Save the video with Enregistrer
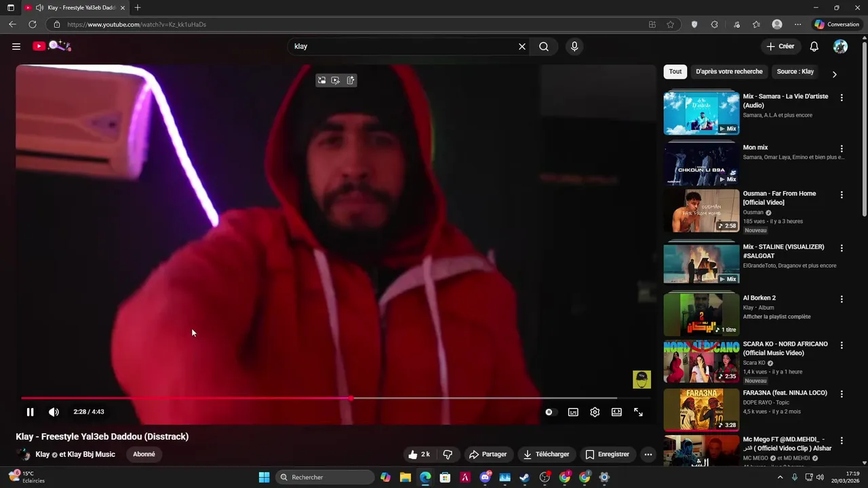 click(607, 454)
